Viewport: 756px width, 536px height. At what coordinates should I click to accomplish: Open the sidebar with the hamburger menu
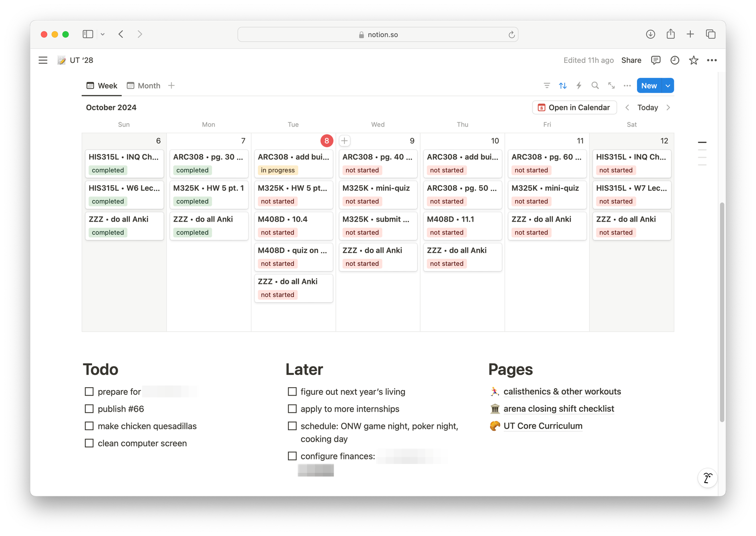pyautogui.click(x=43, y=60)
